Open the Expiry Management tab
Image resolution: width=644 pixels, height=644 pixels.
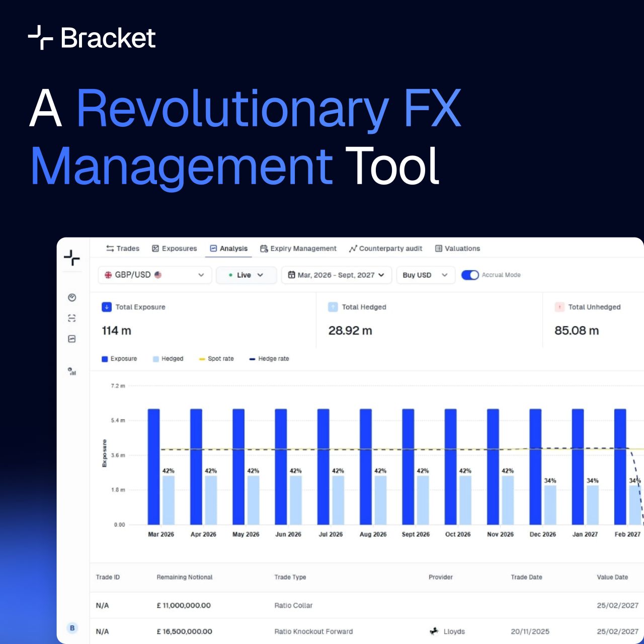click(x=298, y=249)
